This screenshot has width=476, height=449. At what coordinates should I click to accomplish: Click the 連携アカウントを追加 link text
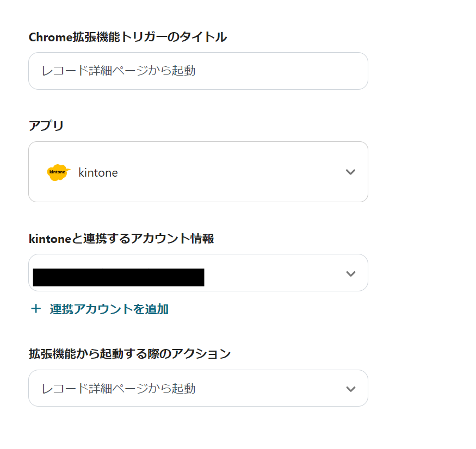point(109,309)
